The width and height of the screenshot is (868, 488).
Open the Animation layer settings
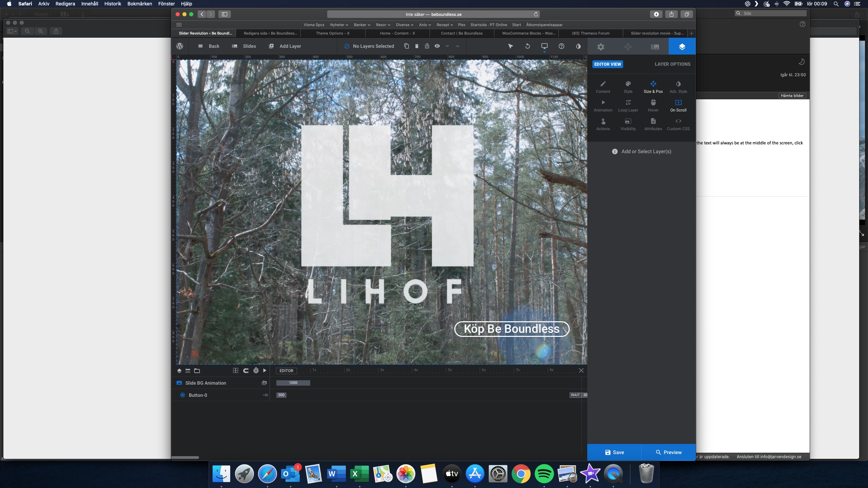coord(603,106)
